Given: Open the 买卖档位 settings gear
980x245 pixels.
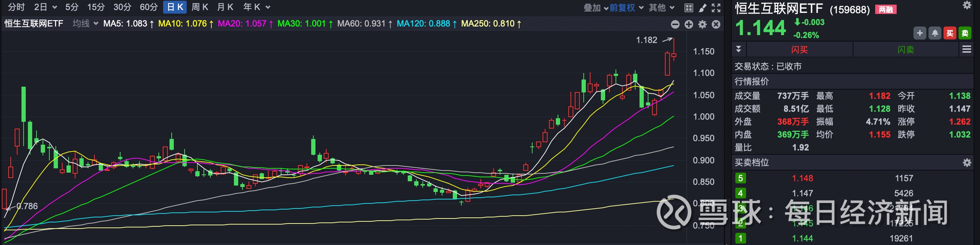Looking at the screenshot, I should click(x=967, y=163).
